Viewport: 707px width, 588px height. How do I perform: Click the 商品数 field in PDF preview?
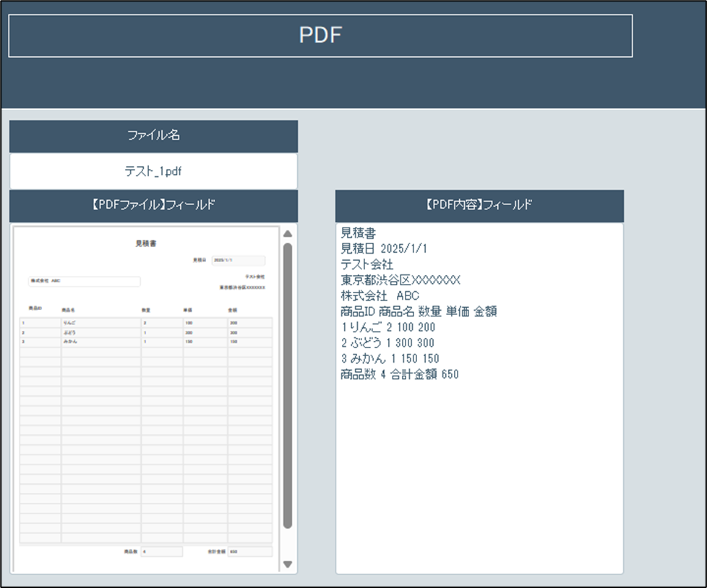click(x=161, y=551)
